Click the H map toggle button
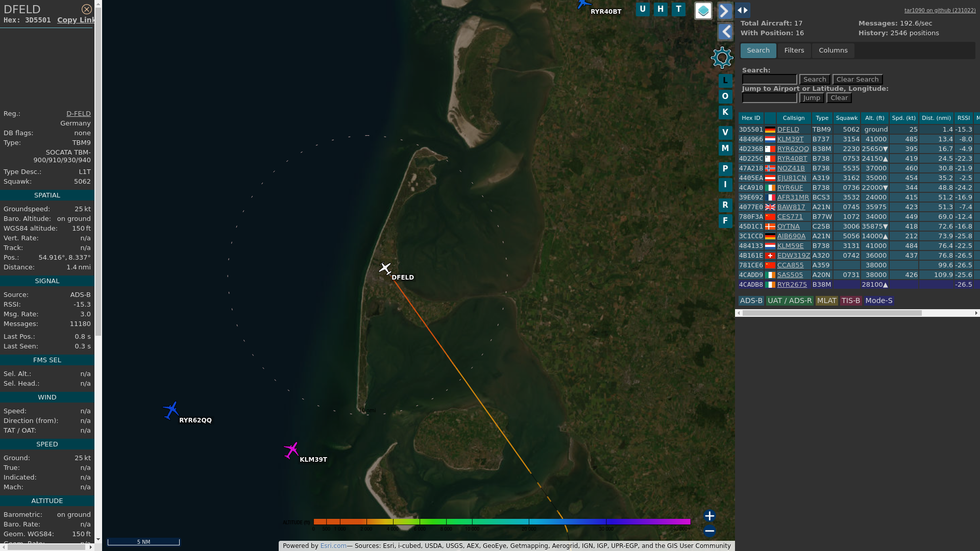Viewport: 980px width, 551px height. click(660, 9)
